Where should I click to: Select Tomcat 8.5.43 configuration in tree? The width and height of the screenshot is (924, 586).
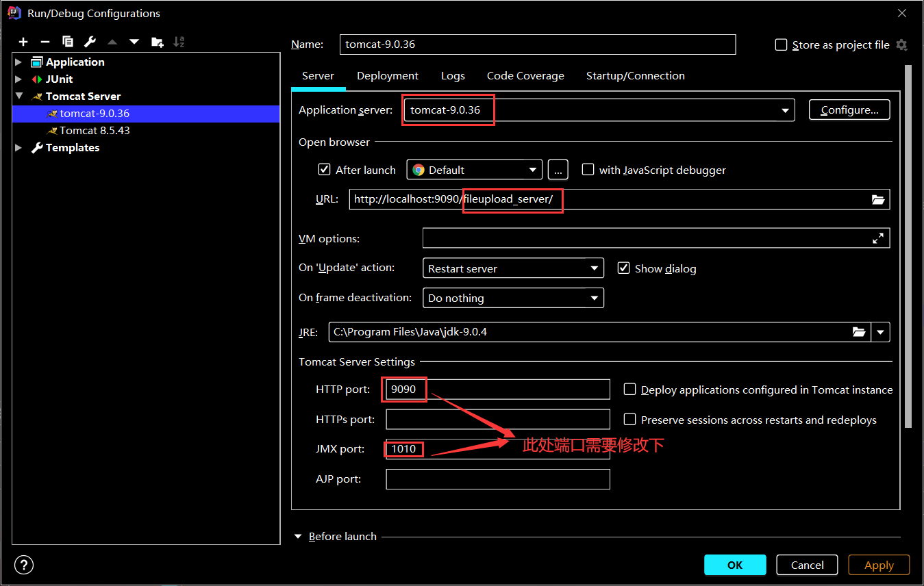click(145, 130)
